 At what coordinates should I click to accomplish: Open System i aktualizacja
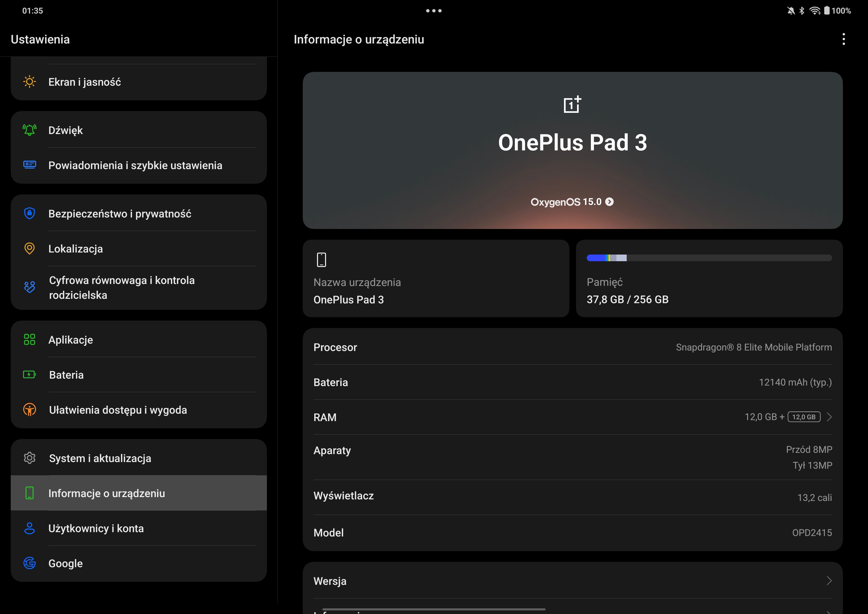coord(139,458)
